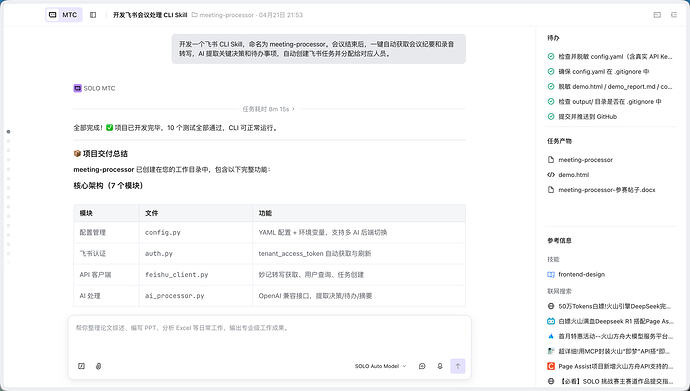The image size is (690, 391).
Task: Open Page Assist项目新增火山方舟 search result
Action: [615, 366]
